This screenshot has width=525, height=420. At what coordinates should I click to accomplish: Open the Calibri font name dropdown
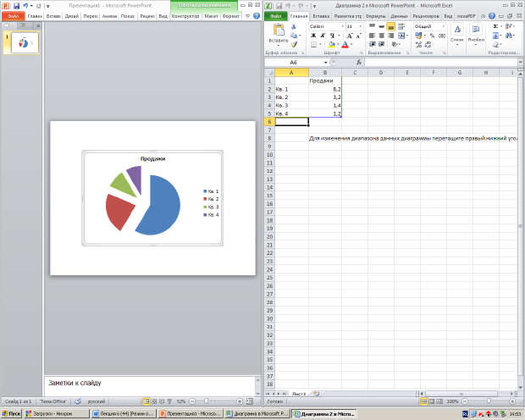coord(327,26)
